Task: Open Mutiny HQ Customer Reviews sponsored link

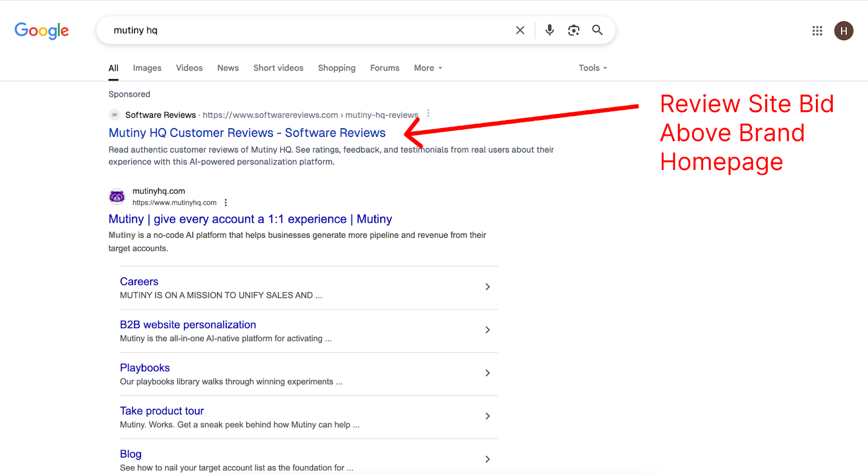Action: [247, 133]
